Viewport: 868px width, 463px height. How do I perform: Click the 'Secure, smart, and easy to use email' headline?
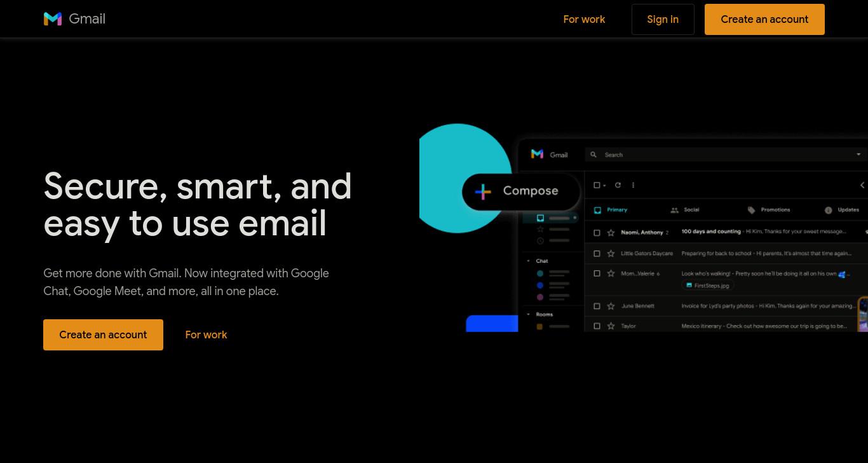[x=198, y=205]
